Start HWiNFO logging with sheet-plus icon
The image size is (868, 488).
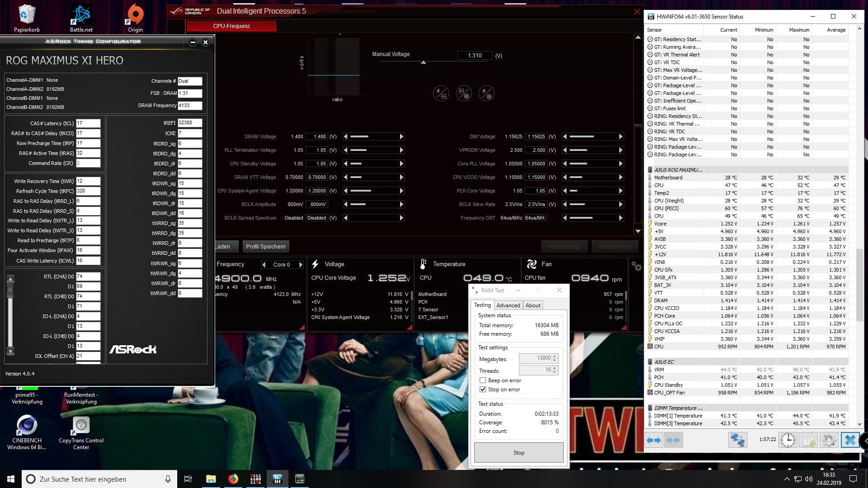pyautogui.click(x=809, y=440)
